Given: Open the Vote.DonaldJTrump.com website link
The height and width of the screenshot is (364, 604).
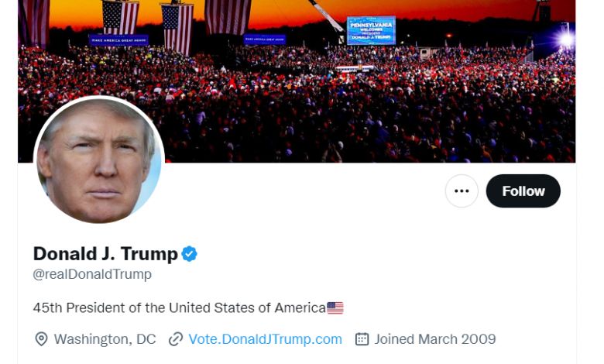Looking at the screenshot, I should tap(266, 339).
